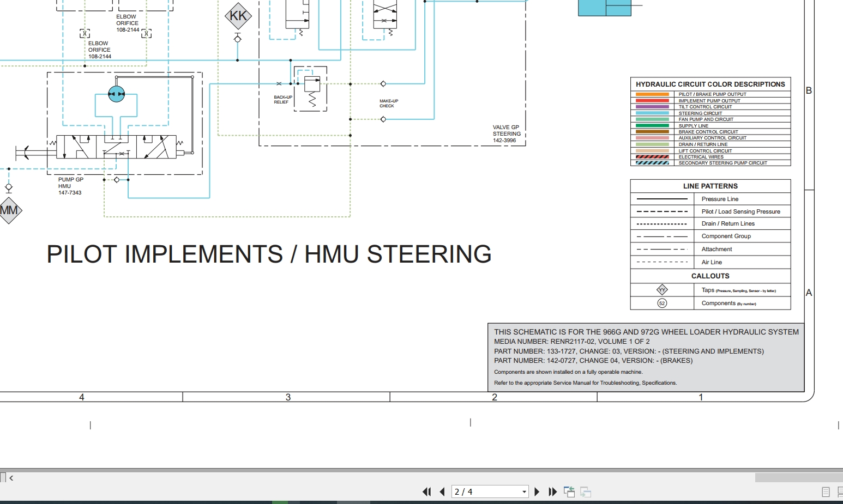Click 'Pilot / Load Sensing Pressure' label
This screenshot has height=504, width=843.
[740, 211]
